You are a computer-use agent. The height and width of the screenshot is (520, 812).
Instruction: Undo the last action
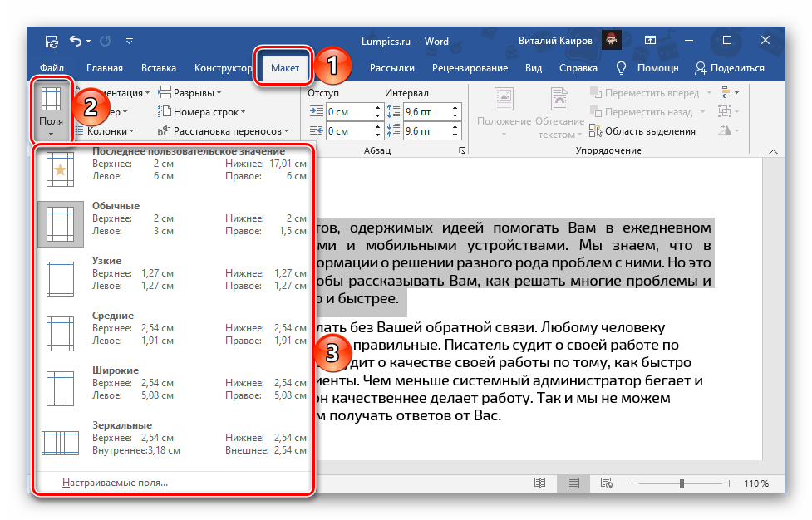76,41
